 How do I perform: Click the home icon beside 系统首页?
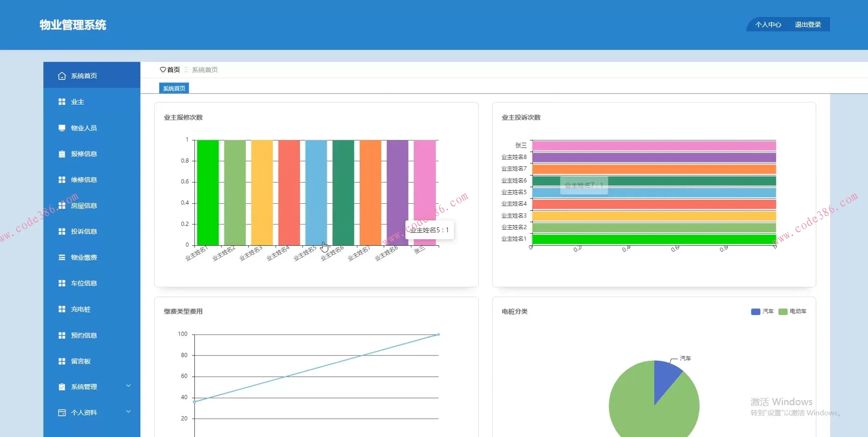coord(62,76)
